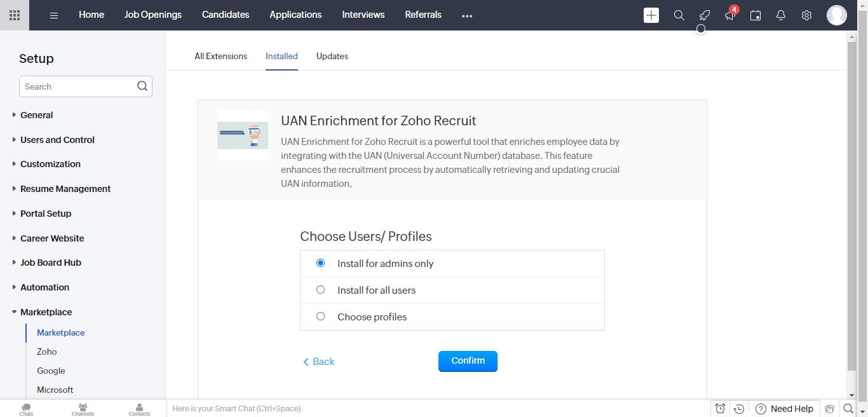
Task: Click the Smart Chat input bar
Action: point(438,409)
